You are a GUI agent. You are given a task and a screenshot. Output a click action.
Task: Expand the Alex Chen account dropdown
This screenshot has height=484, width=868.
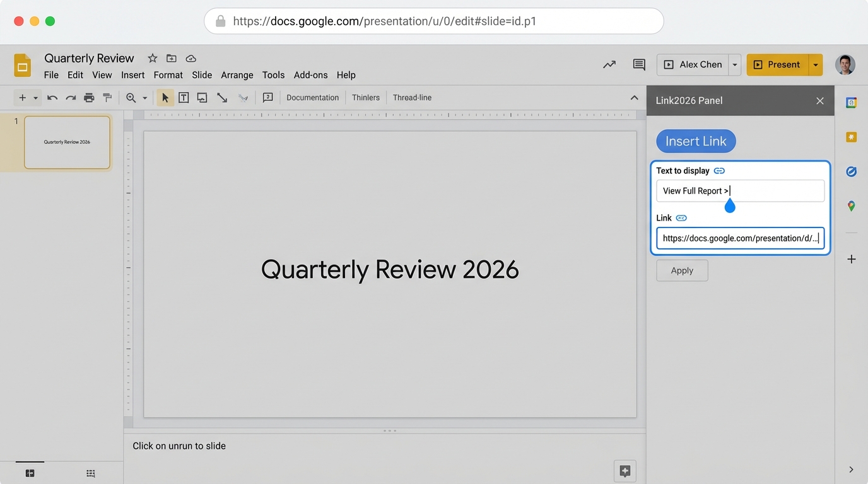(734, 64)
